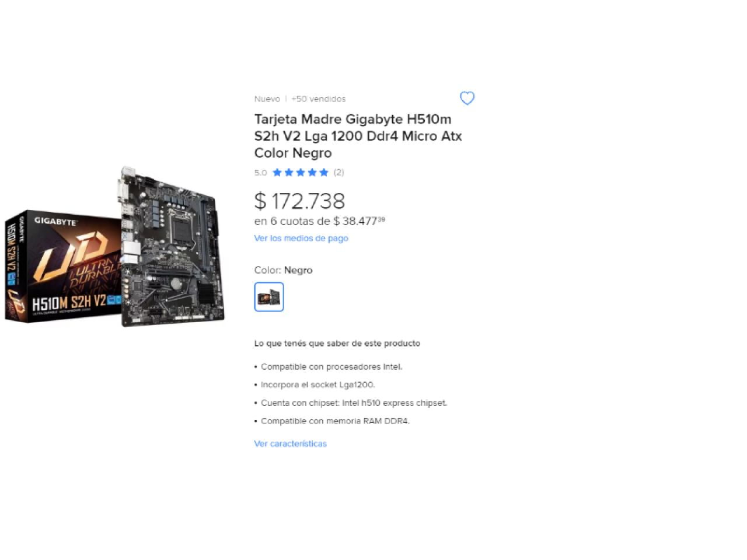Click the $ 172.738 price
Screen dimensions: 747x560
tap(299, 201)
